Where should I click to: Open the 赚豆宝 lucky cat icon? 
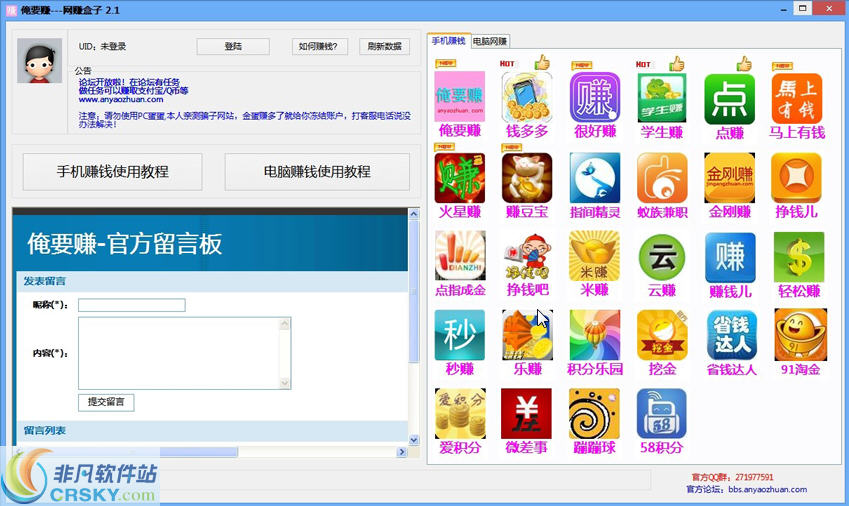click(x=527, y=178)
